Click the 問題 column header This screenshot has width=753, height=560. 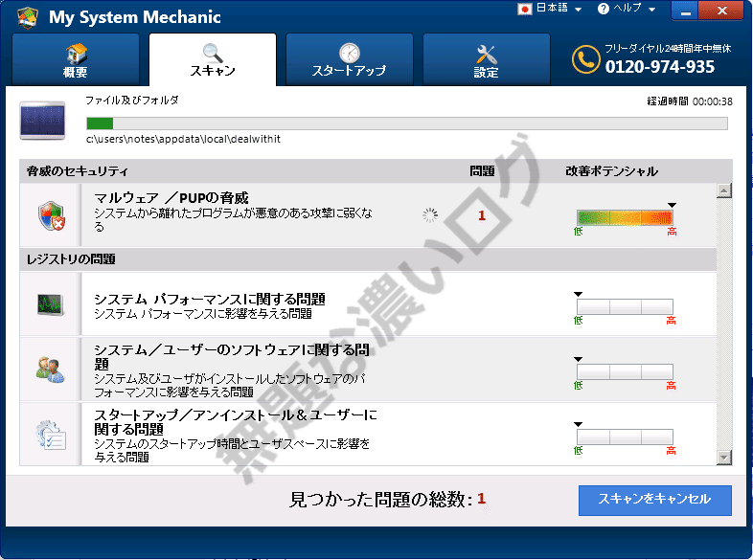point(482,170)
